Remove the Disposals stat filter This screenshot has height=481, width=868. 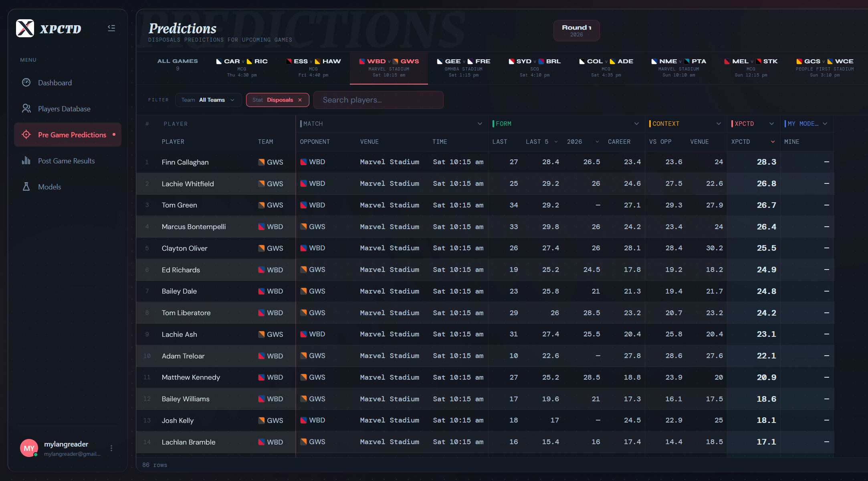(300, 100)
